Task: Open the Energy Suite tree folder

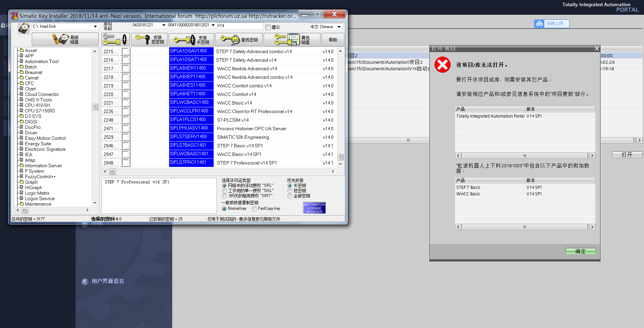Action: [x=38, y=144]
